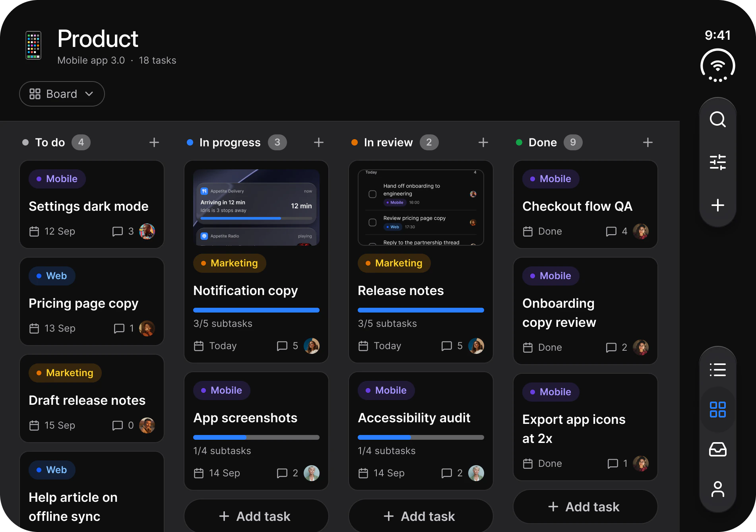
Task: Click assignee avatar on Draft release notes
Action: pyautogui.click(x=147, y=425)
